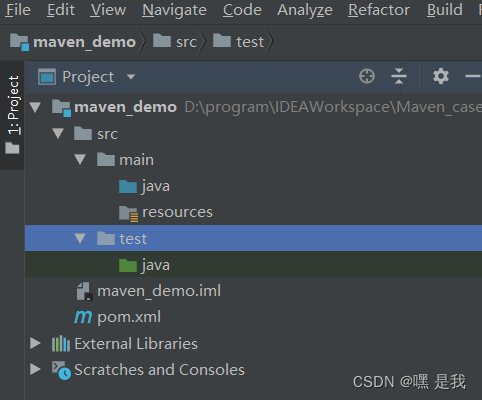
Task: Hide the Project panel with minus icon
Action: 473,76
